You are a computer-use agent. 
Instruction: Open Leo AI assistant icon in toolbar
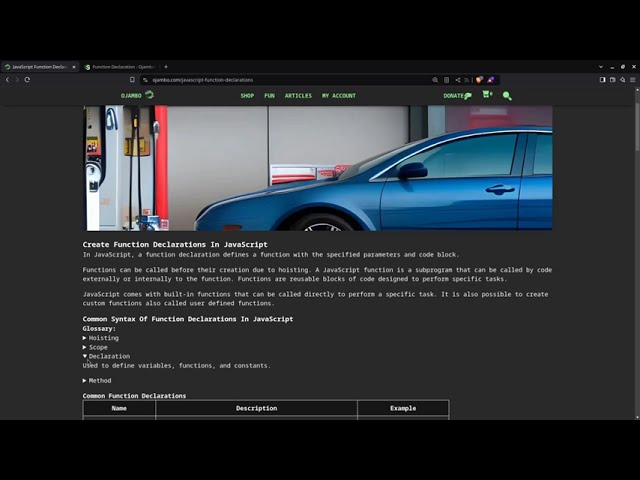622,80
